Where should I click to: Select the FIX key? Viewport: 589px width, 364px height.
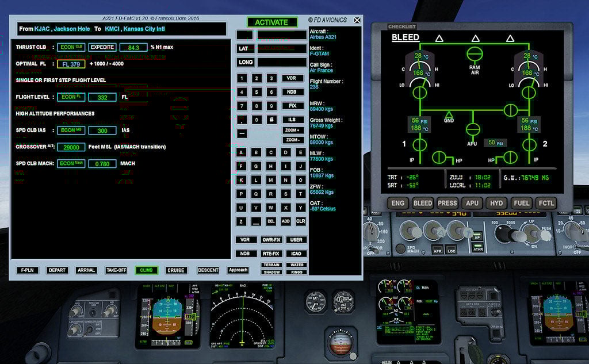click(x=292, y=106)
